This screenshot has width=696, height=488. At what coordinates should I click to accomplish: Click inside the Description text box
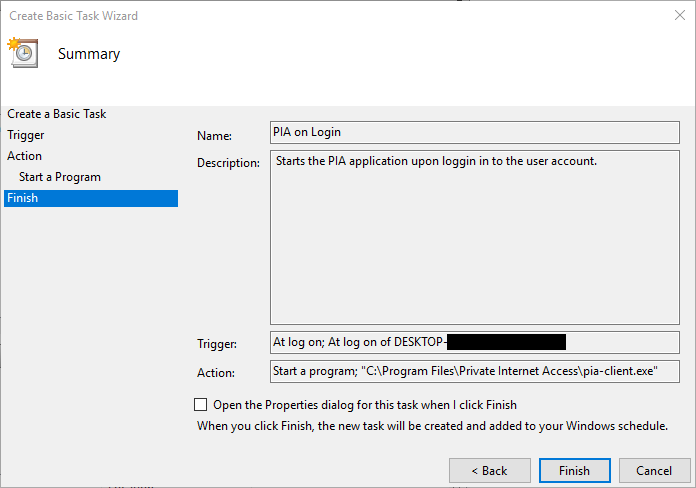tap(474, 238)
